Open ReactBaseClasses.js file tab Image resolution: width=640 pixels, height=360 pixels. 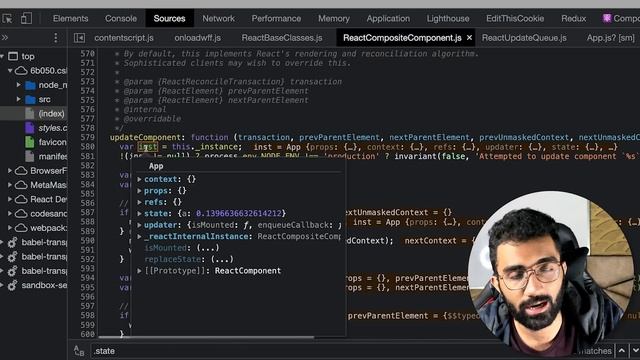282,38
